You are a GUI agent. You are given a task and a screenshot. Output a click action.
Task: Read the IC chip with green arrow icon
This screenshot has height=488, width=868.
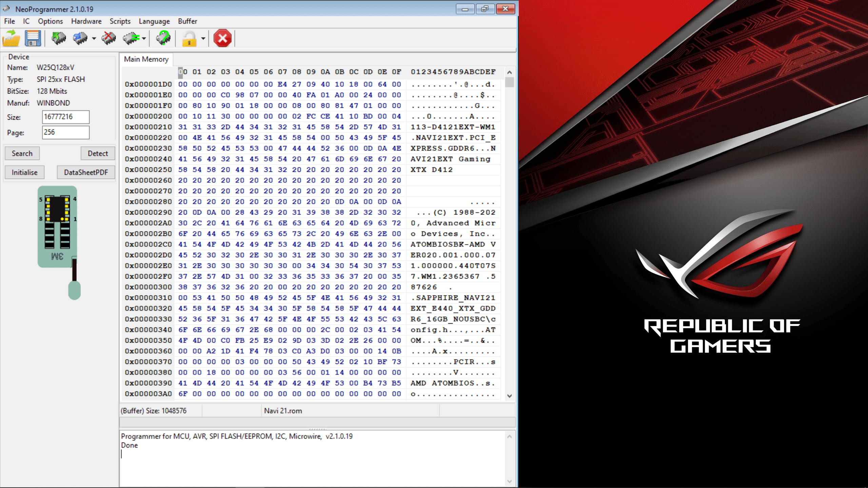pos(59,38)
